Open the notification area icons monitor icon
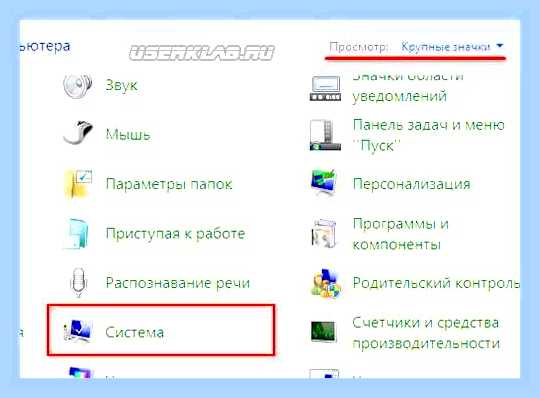This screenshot has width=540, height=398. tap(325, 88)
